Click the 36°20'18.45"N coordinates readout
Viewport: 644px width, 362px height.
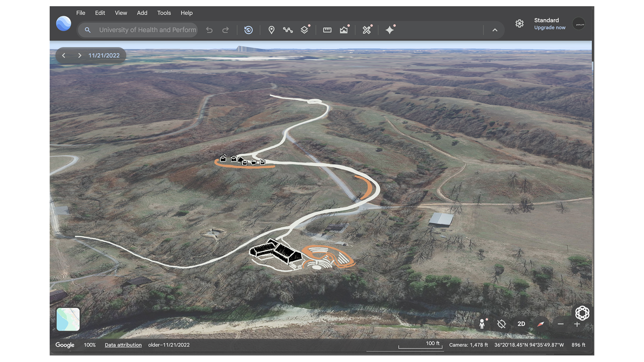(529, 345)
